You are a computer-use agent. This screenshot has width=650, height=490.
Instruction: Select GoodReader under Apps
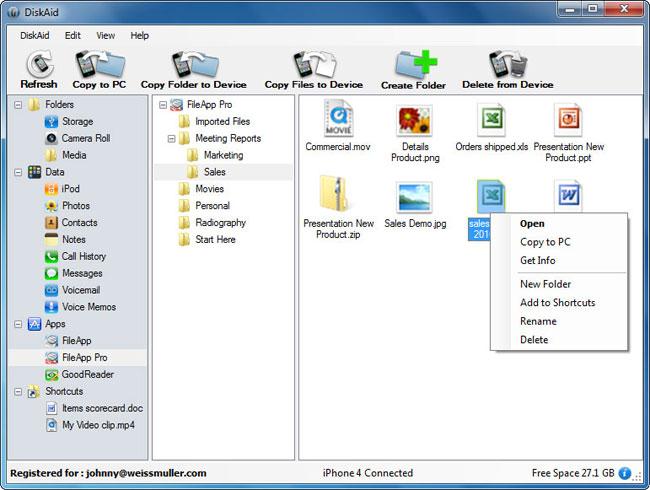click(x=87, y=374)
